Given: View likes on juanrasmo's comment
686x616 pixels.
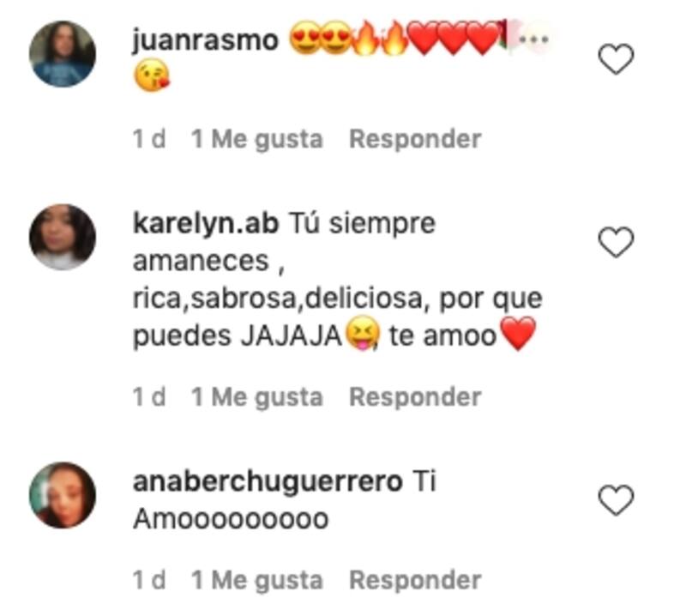Looking at the screenshot, I should point(257,139).
